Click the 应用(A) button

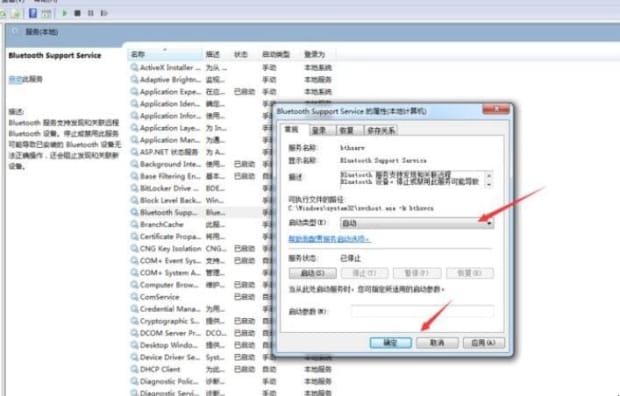(x=484, y=343)
